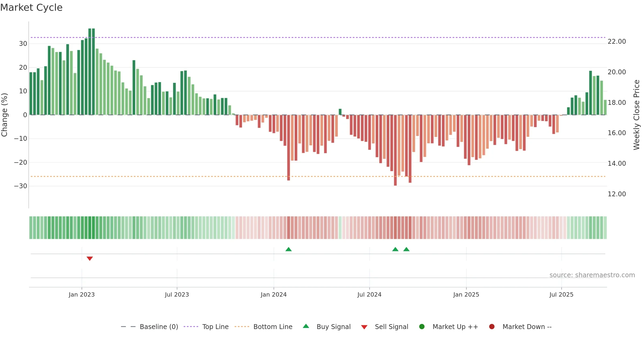Click the source: sharemaestro.com text

coord(592,275)
